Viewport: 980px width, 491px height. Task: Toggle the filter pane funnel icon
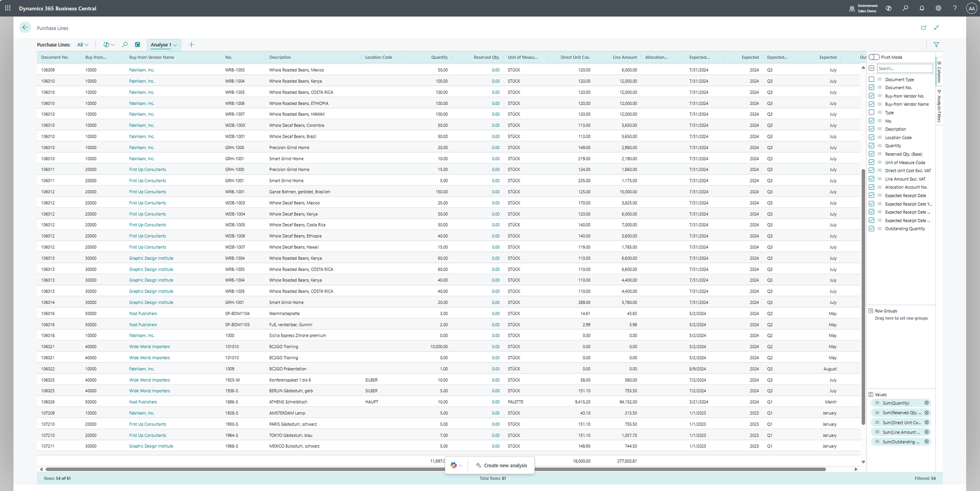pos(936,45)
